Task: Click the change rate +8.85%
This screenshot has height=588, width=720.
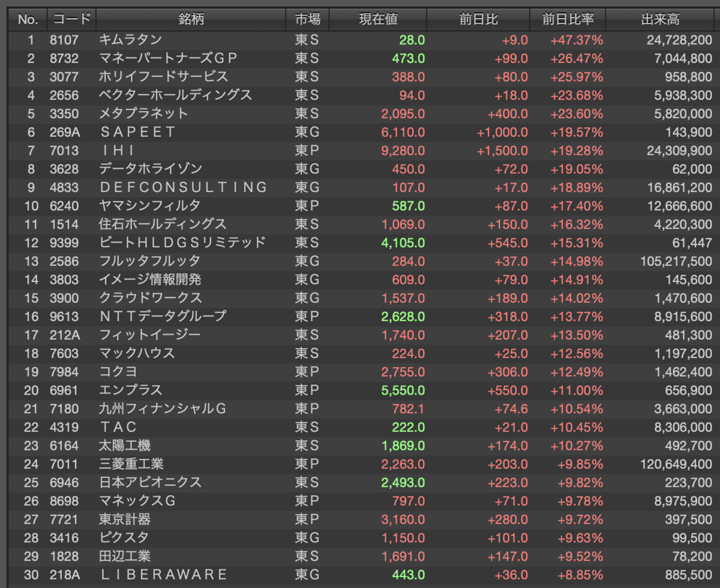Action: (x=580, y=574)
